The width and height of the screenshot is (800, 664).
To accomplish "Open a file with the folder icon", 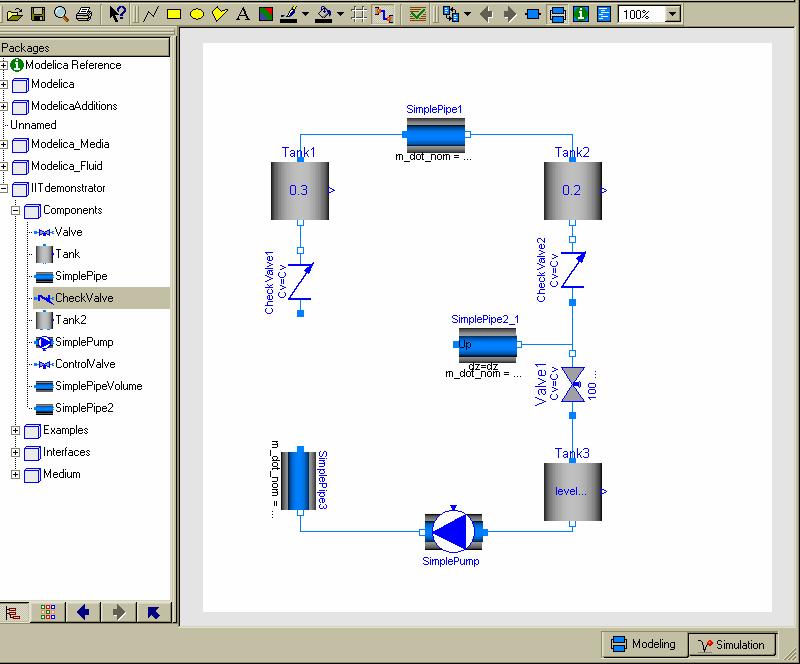I will pos(14,14).
